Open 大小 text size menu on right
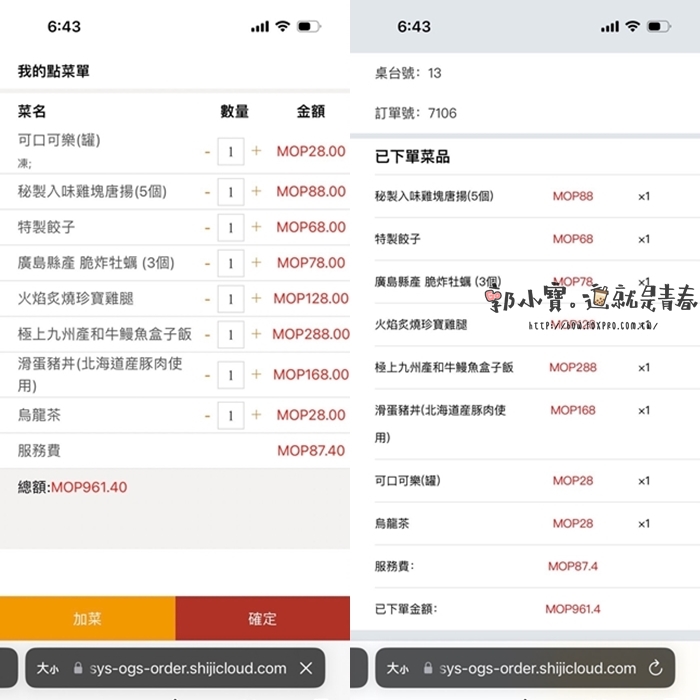 [397, 668]
